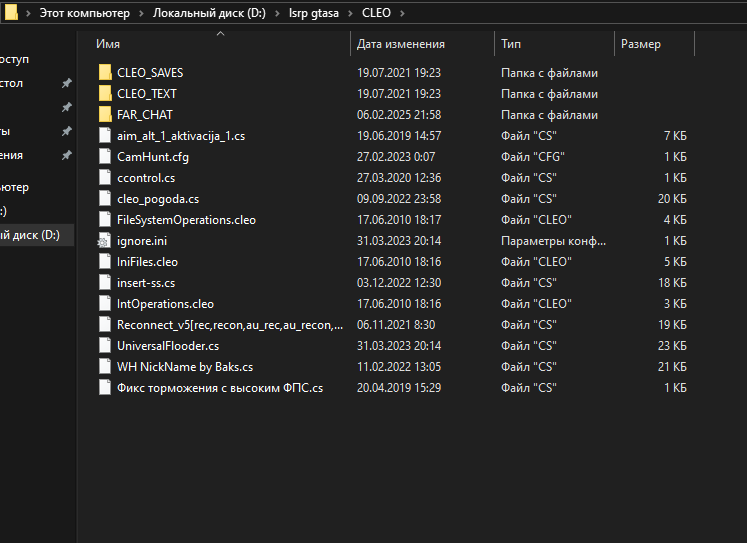Select the cleo_pogoda.cs file name
747x543 pixels.
click(157, 199)
